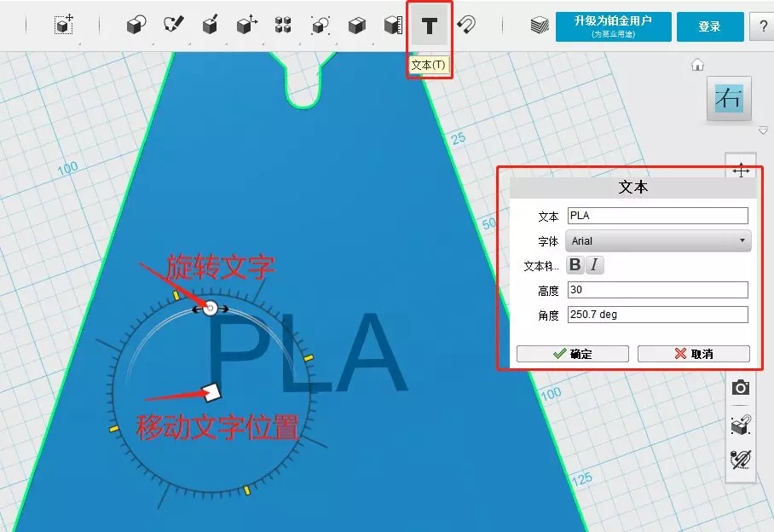The width and height of the screenshot is (774, 532).
Task: Click the text rotation handle on the dial
Action: (210, 308)
